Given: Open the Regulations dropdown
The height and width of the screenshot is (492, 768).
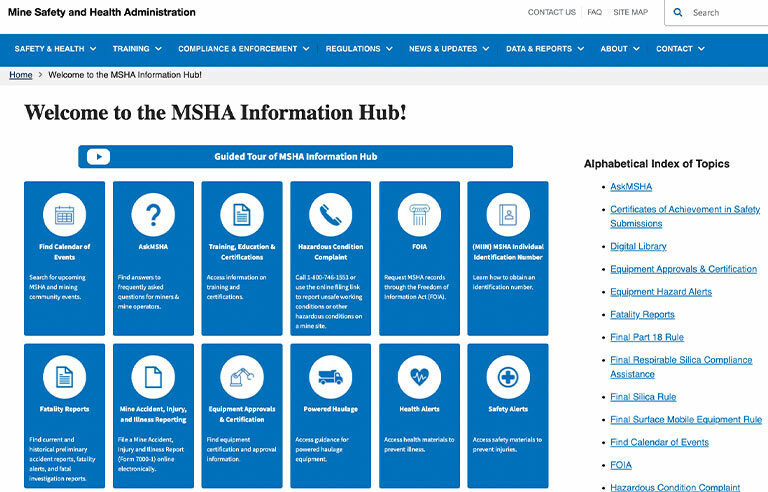Looking at the screenshot, I should tap(359, 49).
